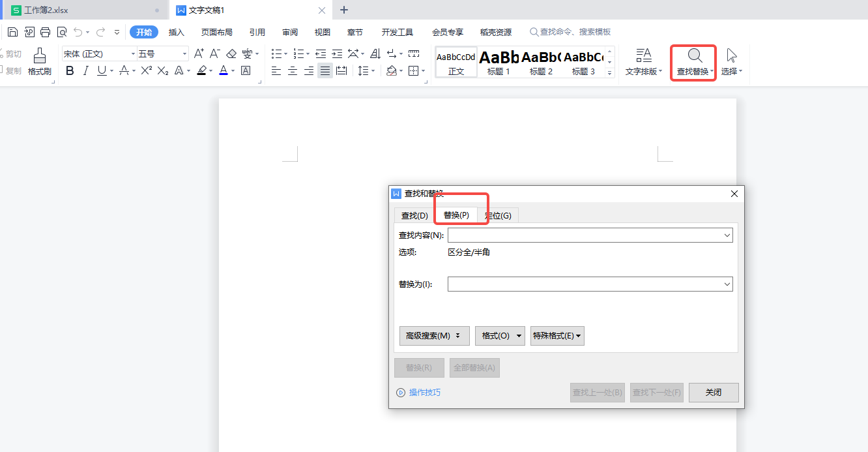868x452 pixels.
Task: Click the Format Painter (格式刷) icon
Action: (39, 61)
